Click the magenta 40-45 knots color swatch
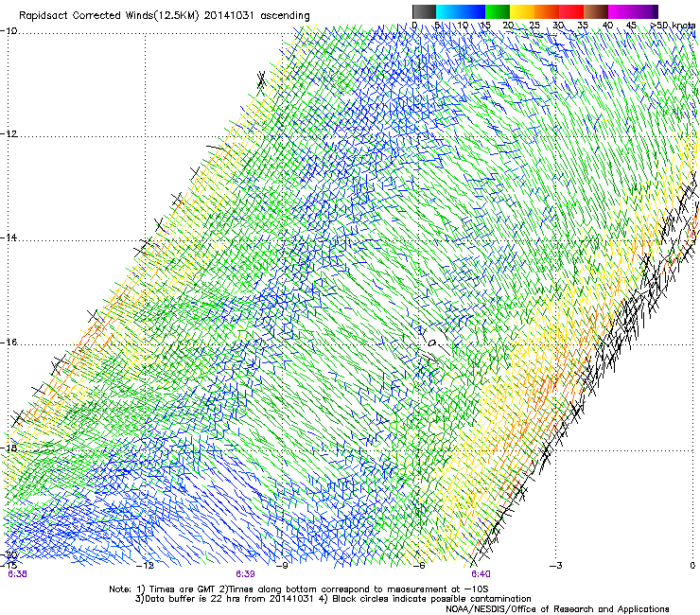Screen dimensions: 700x615 [621, 11]
